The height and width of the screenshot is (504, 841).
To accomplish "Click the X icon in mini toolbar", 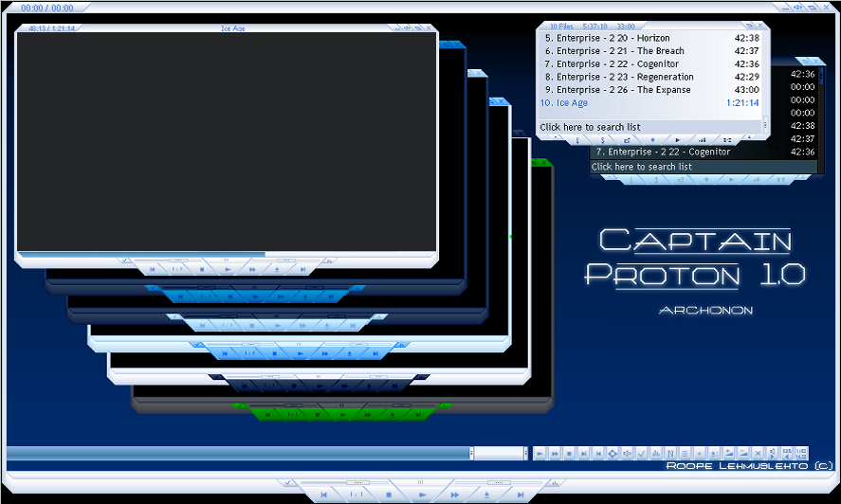I will pyautogui.click(x=758, y=454).
